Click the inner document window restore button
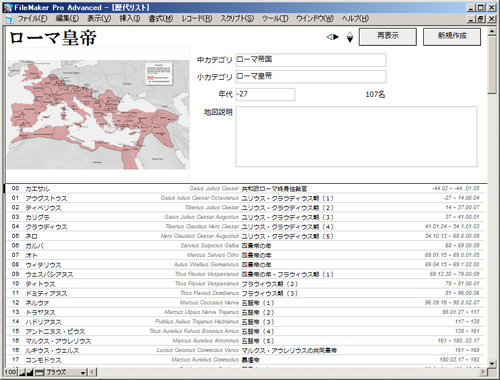This screenshot has width=500, height=380. [x=481, y=19]
